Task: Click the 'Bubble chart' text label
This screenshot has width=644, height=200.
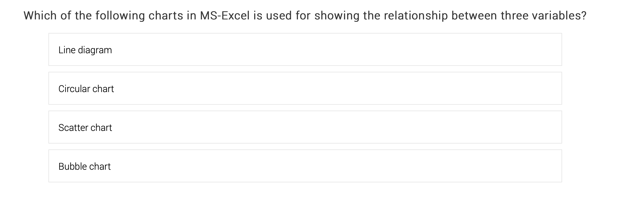Action: (85, 166)
